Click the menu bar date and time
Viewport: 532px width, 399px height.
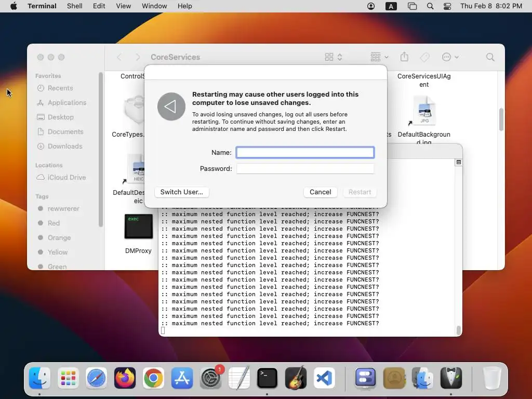coord(491,6)
